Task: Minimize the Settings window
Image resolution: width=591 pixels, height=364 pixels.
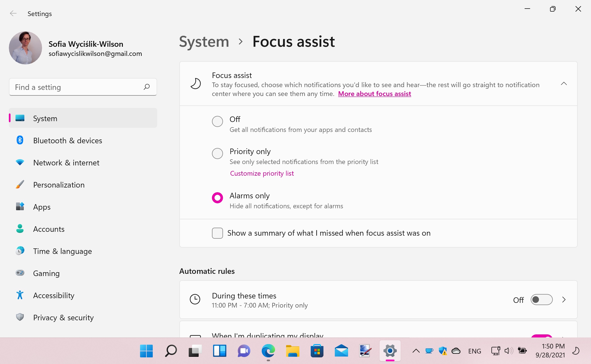Action: (x=527, y=9)
